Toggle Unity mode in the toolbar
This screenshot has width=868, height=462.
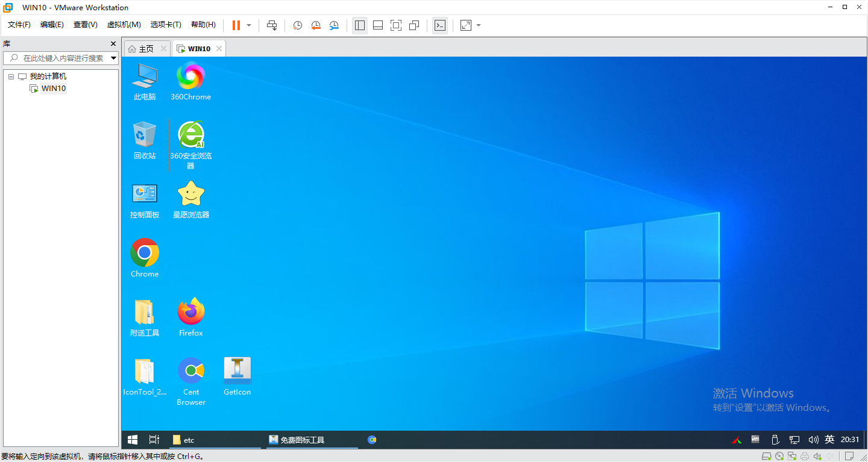tap(414, 25)
